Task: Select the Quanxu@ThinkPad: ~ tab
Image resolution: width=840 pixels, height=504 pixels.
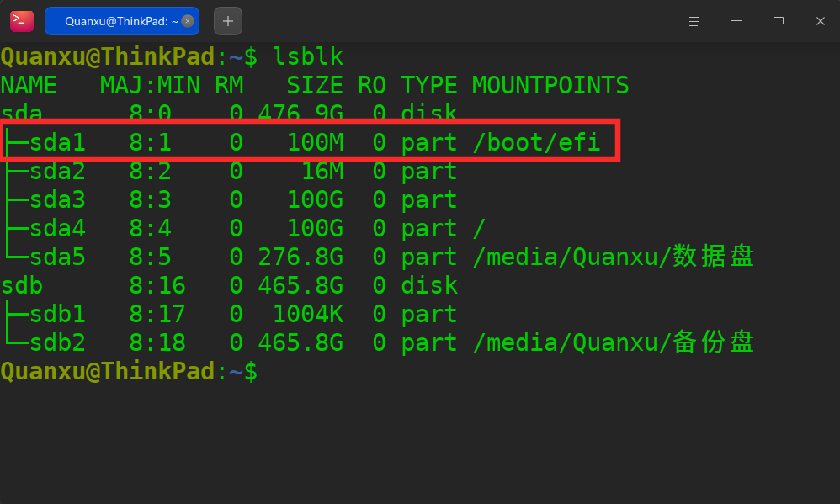Action: point(121,21)
